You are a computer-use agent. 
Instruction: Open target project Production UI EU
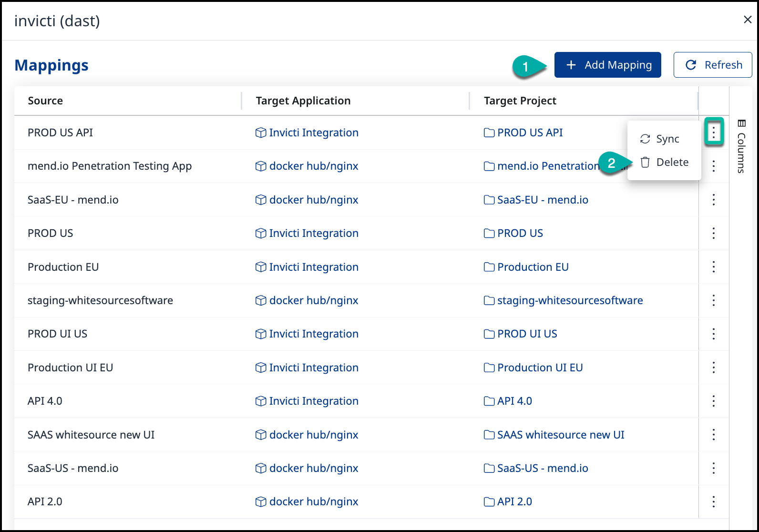(x=539, y=368)
